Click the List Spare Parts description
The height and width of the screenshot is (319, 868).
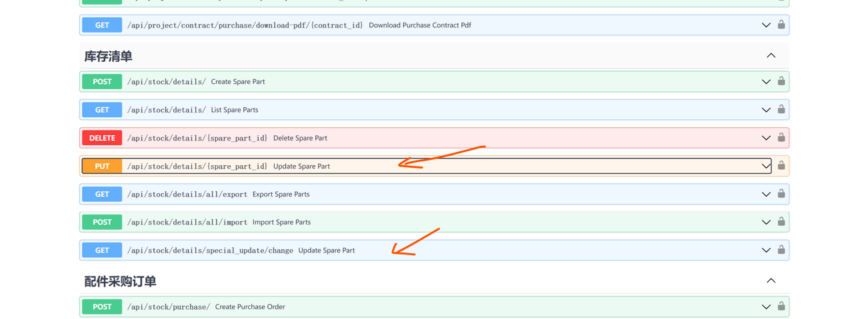click(235, 110)
